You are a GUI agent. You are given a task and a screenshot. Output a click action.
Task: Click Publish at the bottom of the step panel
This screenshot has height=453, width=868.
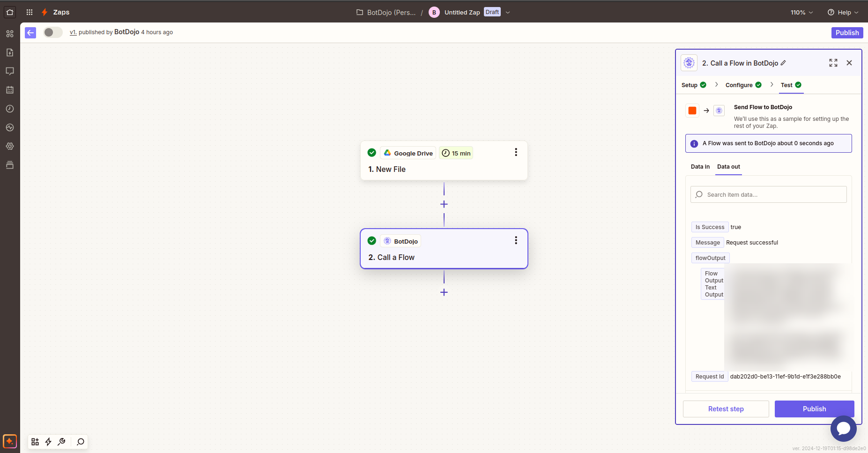[814, 409]
